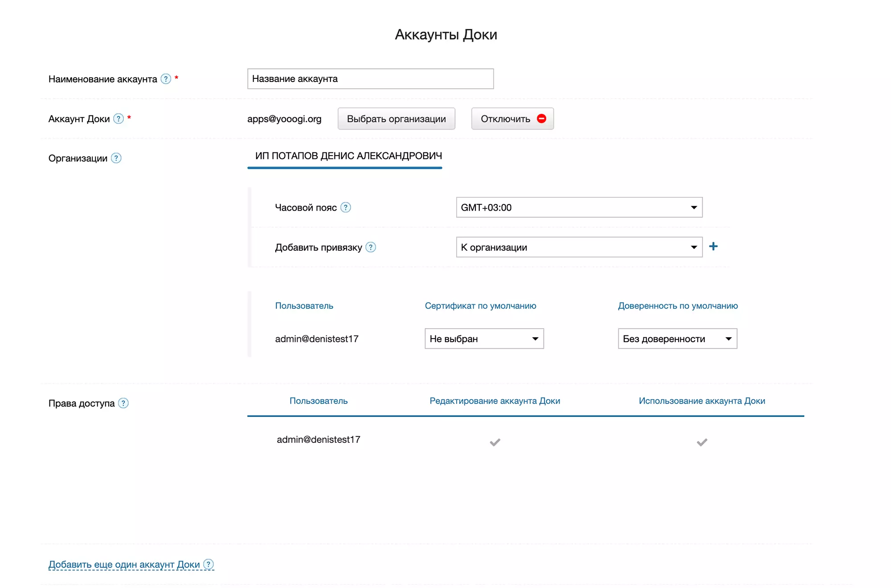This screenshot has width=891, height=588.
Task: Toggle Использование аккаунта Доки checkmark for admin
Action: 702,442
